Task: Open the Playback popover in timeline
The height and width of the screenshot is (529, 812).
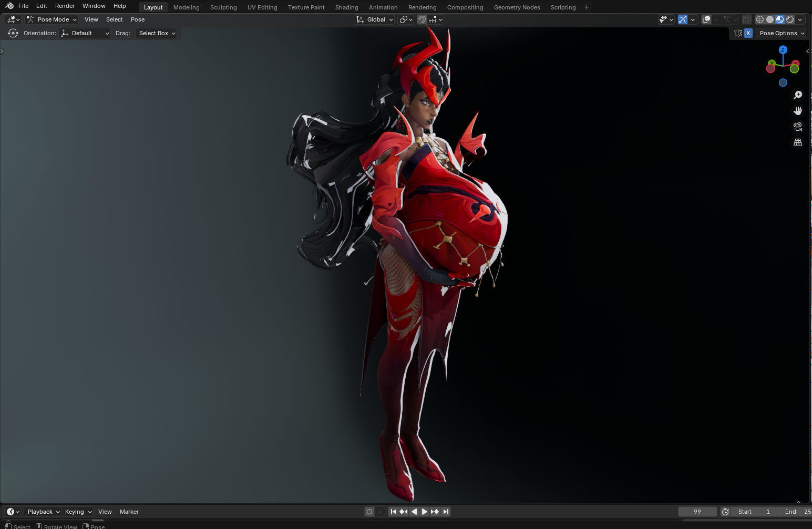Action: click(43, 512)
